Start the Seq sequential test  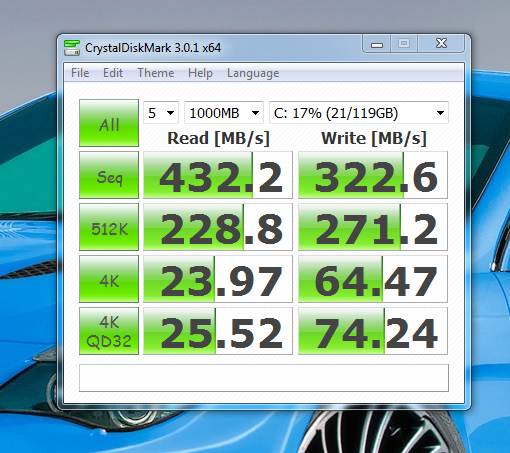pyautogui.click(x=109, y=175)
